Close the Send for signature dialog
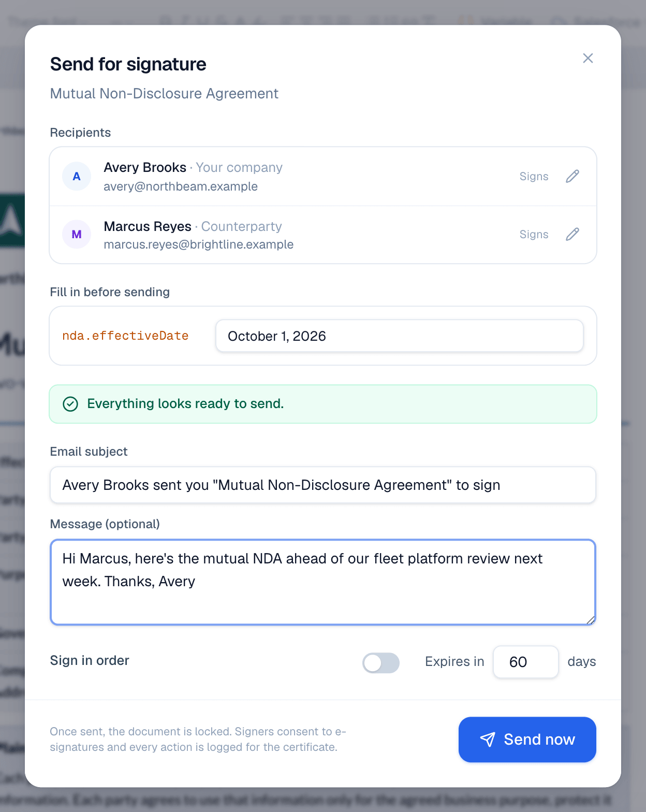The image size is (646, 812). click(588, 58)
